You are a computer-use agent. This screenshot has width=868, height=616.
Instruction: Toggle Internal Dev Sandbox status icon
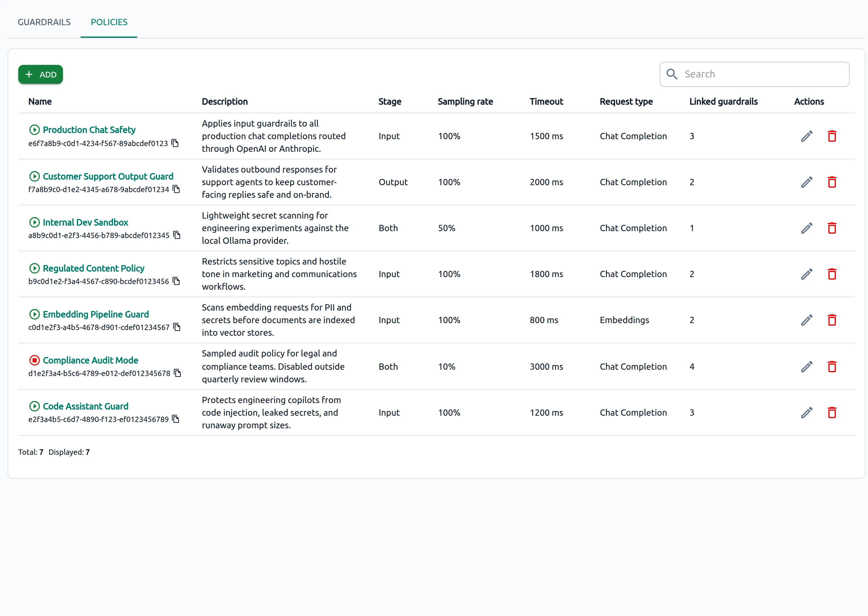coord(35,222)
